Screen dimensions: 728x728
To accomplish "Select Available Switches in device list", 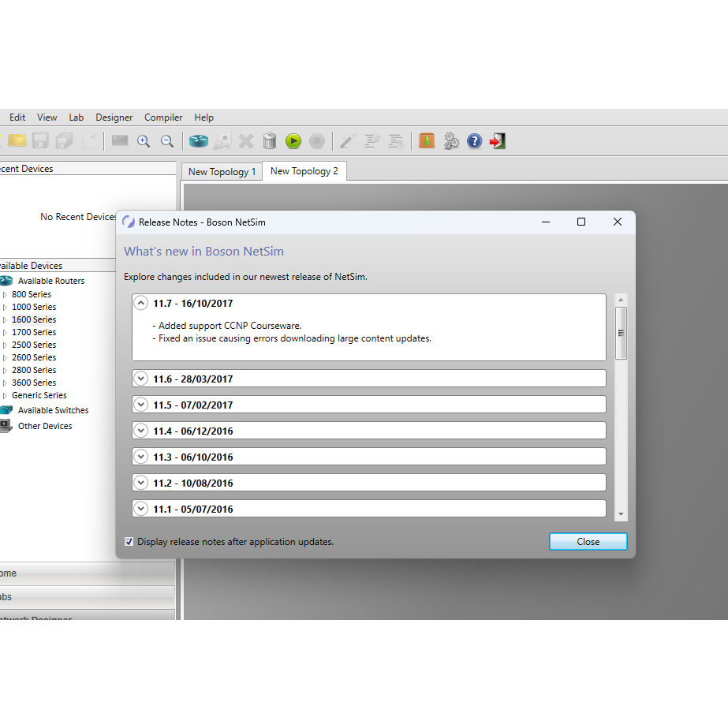I will pyautogui.click(x=53, y=410).
